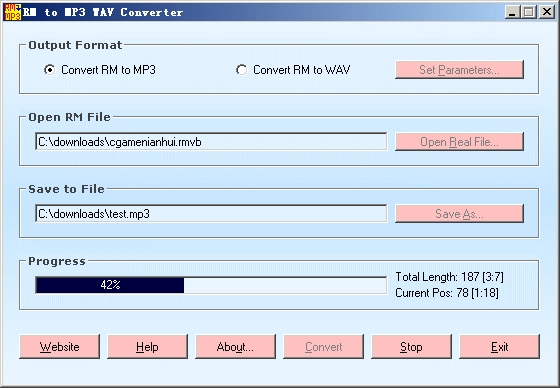Screen dimensions: 560x388
Task: Open the Set Parameters dialog
Action: (x=459, y=70)
